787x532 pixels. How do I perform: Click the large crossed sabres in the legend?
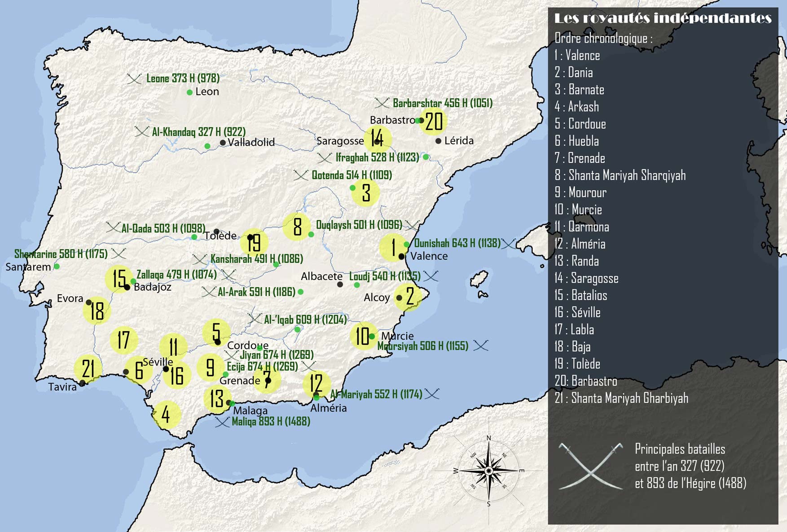591,466
